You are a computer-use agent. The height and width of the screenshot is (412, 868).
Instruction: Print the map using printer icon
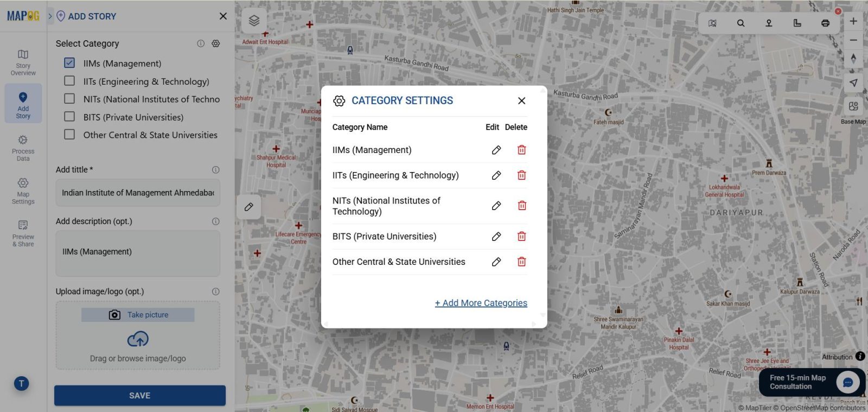point(825,23)
